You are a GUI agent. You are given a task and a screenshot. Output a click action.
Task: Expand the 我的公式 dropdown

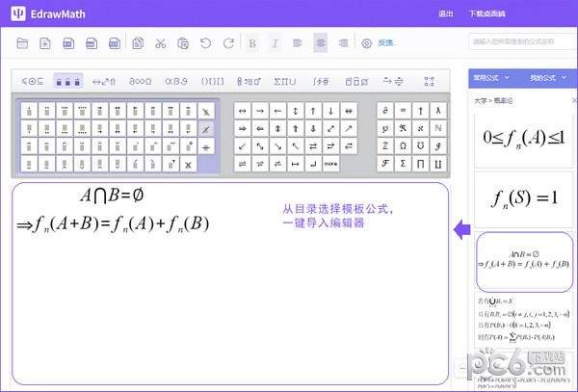click(x=546, y=77)
